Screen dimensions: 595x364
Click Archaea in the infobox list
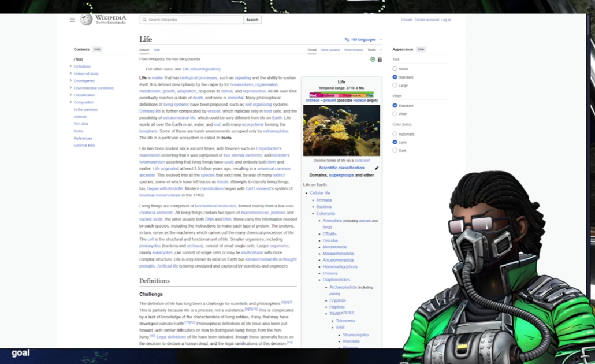[323, 200]
